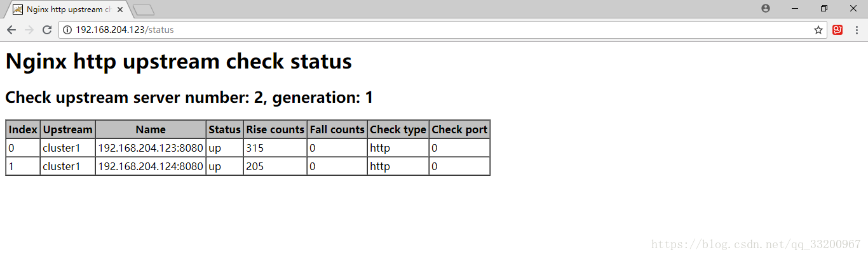Click the 192.168.204.123:8080 server name cell
The height and width of the screenshot is (257, 868).
pyautogui.click(x=151, y=148)
